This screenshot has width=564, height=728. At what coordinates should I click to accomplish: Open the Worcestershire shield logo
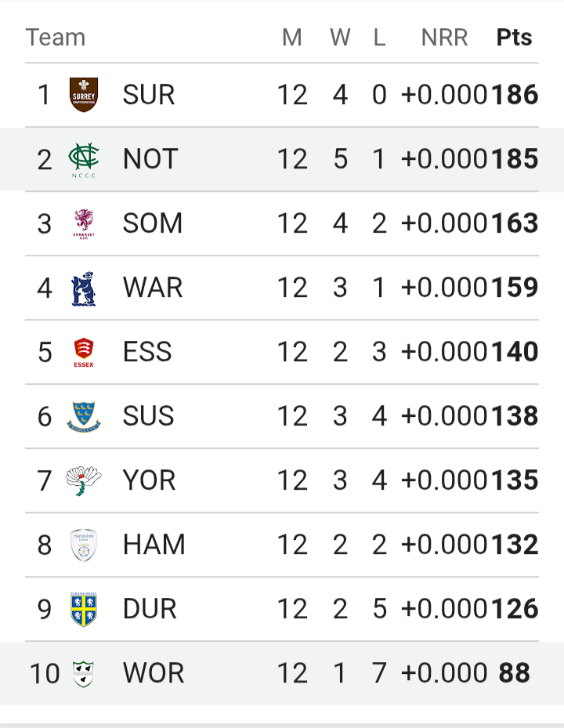tap(84, 674)
